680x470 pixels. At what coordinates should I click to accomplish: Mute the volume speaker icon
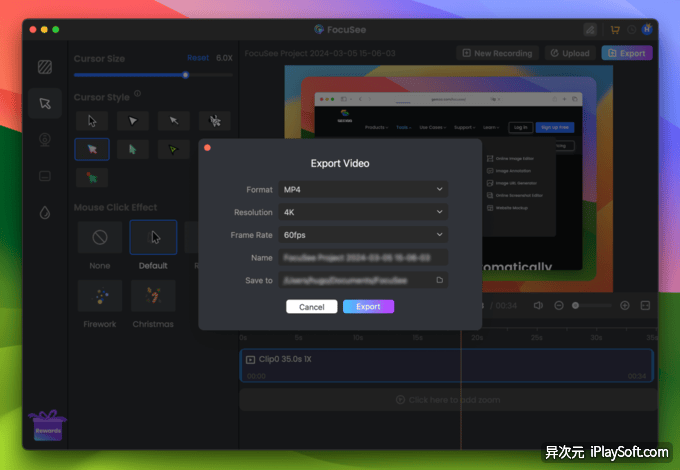538,306
